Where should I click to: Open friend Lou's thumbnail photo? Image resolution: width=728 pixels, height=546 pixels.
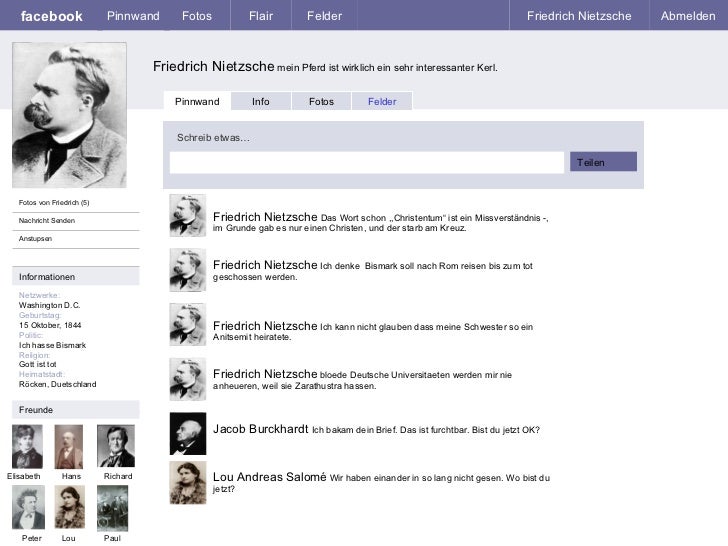point(70,507)
